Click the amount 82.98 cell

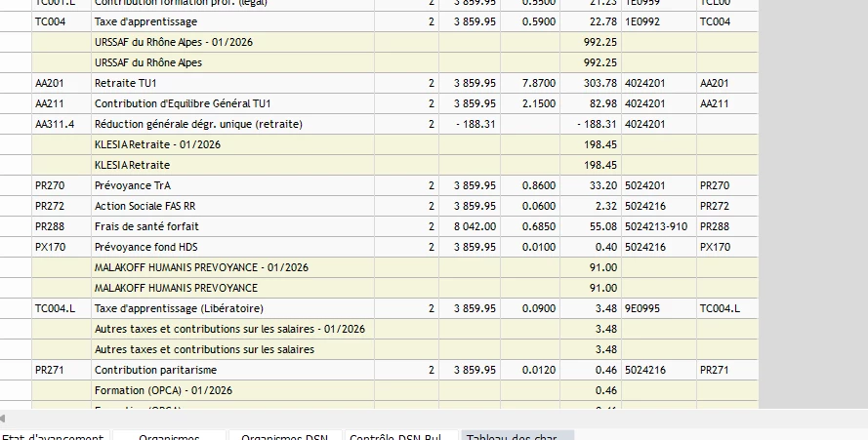click(591, 103)
